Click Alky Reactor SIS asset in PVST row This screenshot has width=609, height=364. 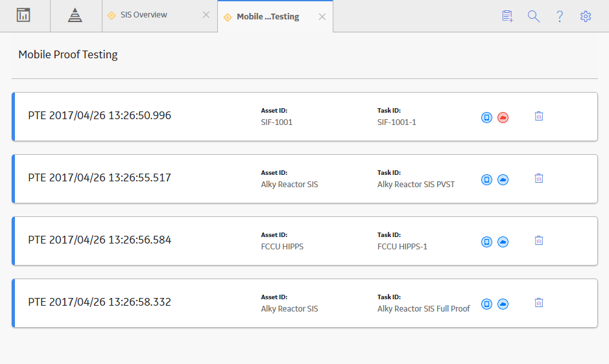click(289, 185)
